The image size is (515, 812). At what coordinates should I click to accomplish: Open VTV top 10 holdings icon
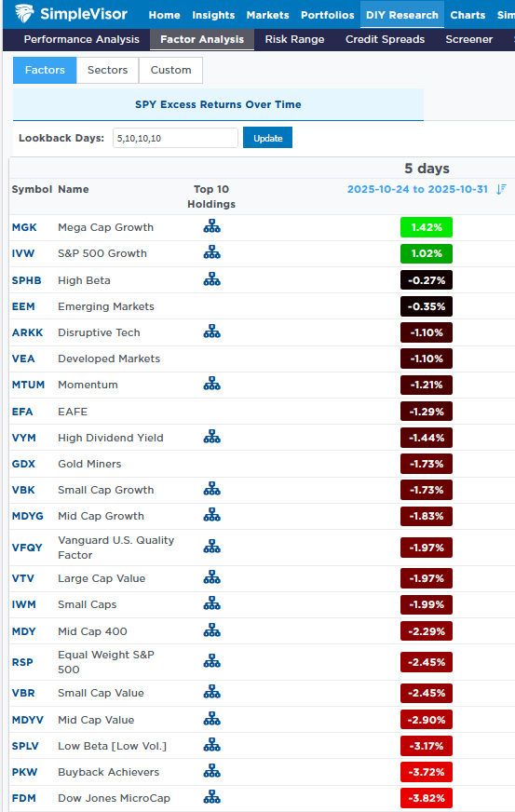211,577
